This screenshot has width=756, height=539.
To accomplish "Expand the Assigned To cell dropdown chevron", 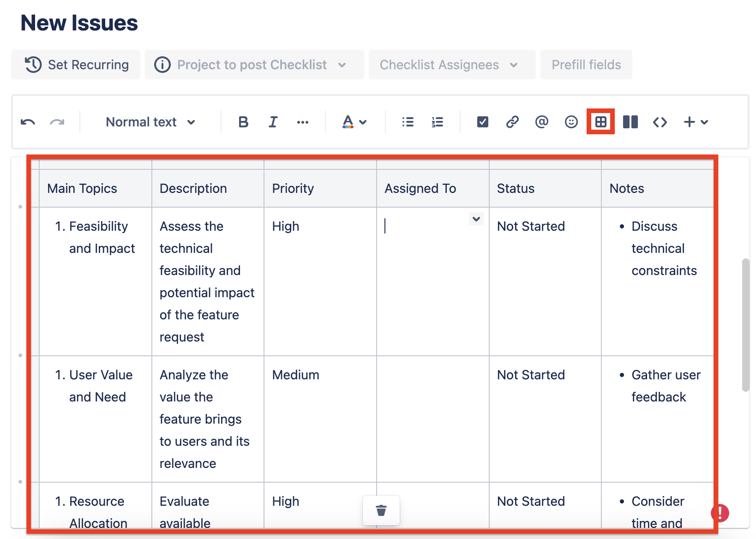I will pyautogui.click(x=476, y=219).
